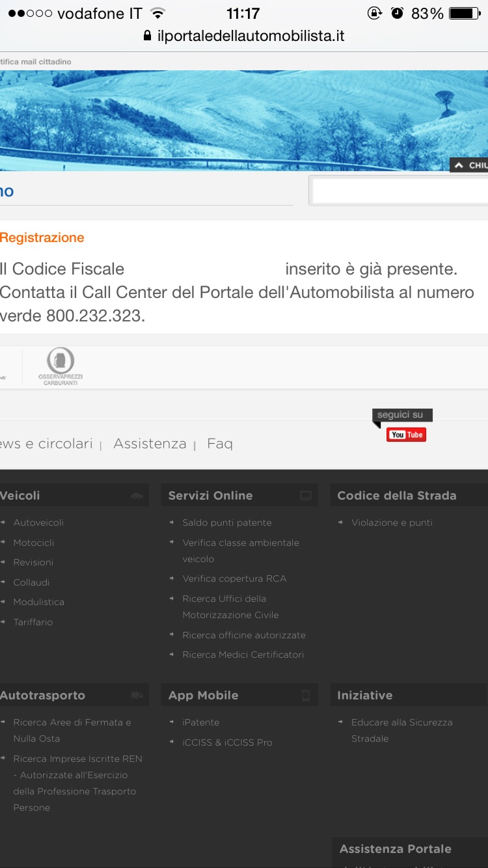Tap the padlock icon in address bar
The width and height of the screenshot is (488, 868).
147,36
